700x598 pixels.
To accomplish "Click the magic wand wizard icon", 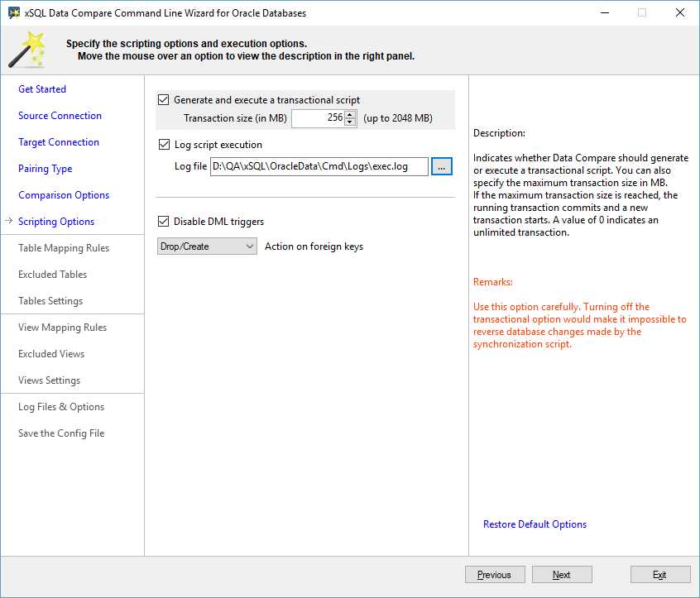I will tap(27, 50).
